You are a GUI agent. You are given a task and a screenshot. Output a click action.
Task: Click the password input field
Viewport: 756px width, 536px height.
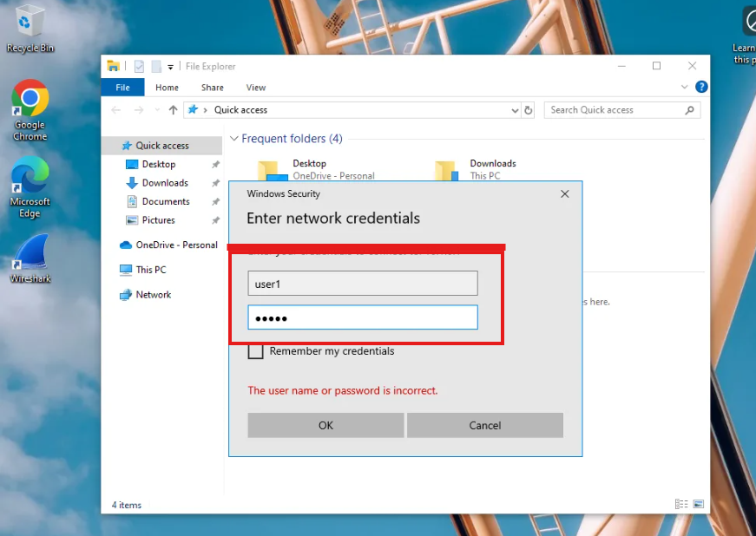pyautogui.click(x=362, y=317)
